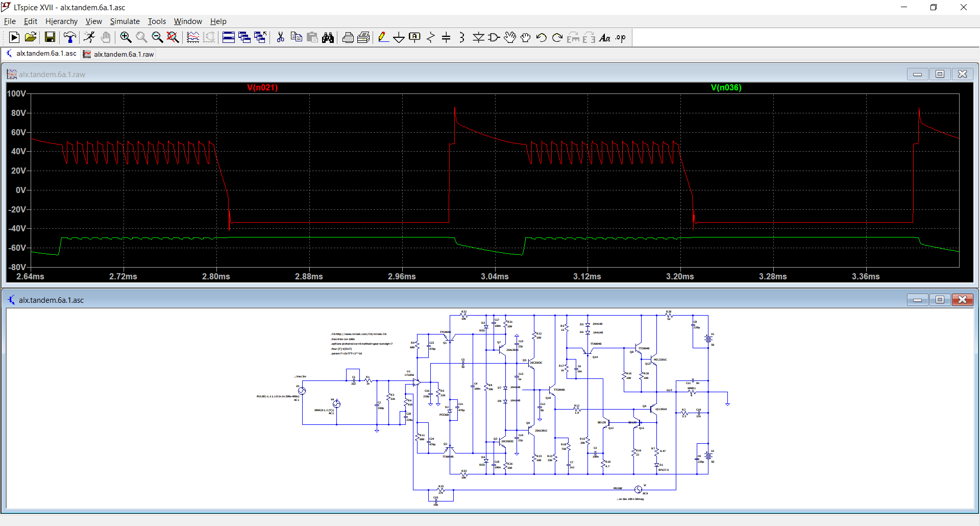Click the raw plot window title bar
Screen dimensions: 980x526
(x=490, y=74)
